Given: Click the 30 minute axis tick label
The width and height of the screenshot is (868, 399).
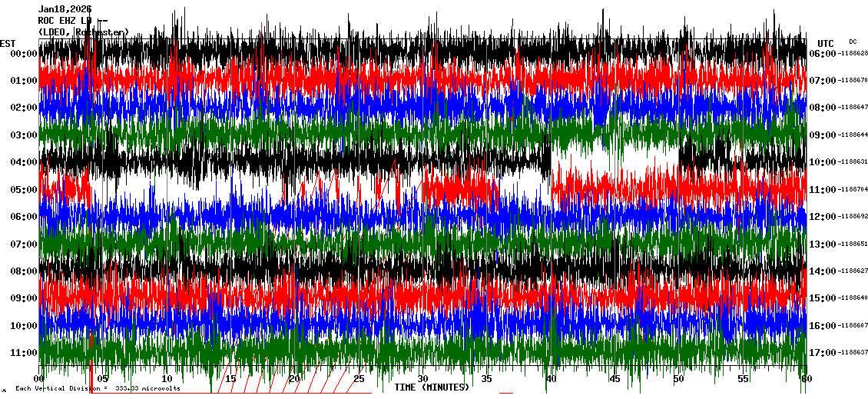Looking at the screenshot, I should pyautogui.click(x=423, y=379).
